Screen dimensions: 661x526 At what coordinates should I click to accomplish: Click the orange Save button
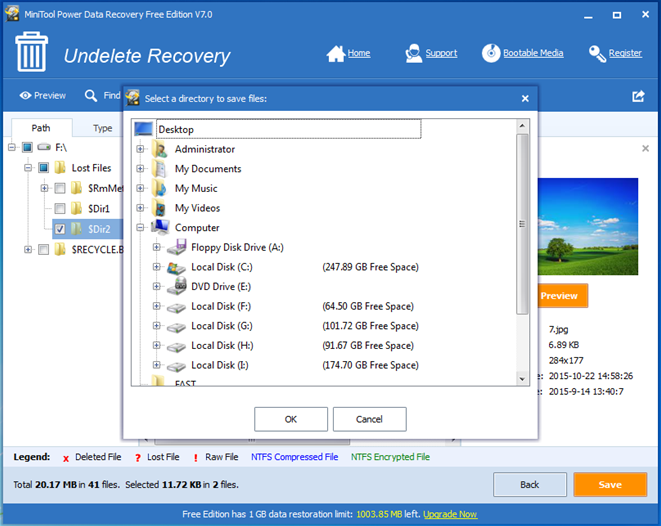(x=610, y=485)
